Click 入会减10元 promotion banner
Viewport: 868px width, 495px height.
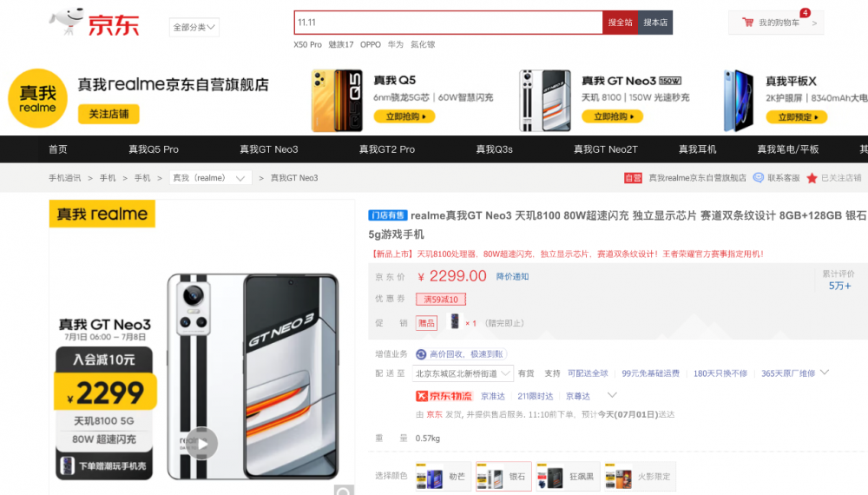click(x=104, y=360)
